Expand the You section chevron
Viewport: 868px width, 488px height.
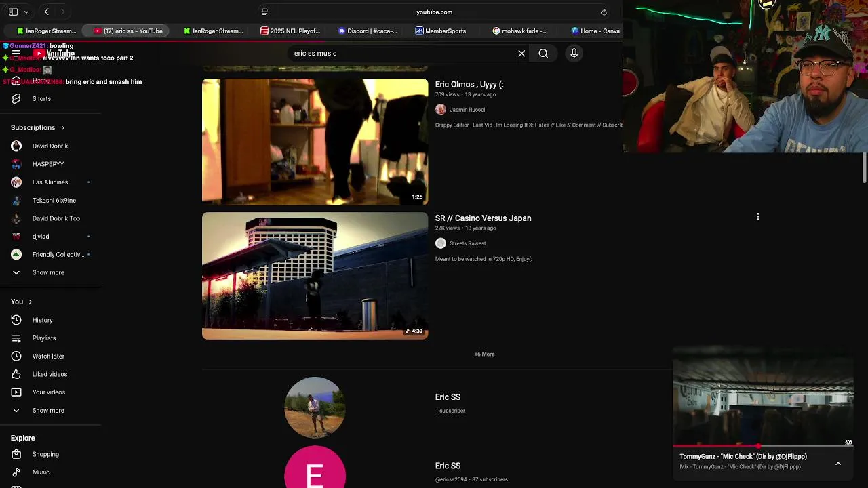30,302
